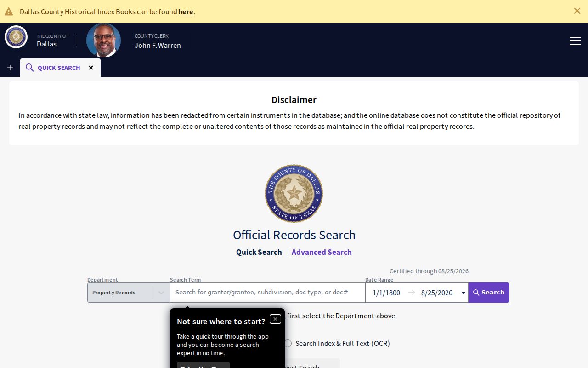Screen dimensions: 588x368
Task: Open the 'here' Historical Index Books link
Action: 186,11
